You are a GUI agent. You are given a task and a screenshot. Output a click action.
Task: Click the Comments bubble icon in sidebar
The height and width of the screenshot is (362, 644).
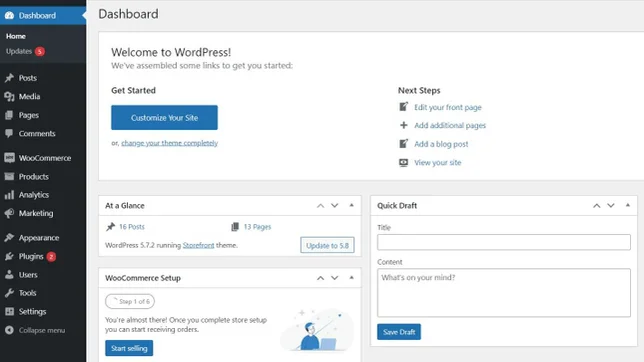[x=9, y=134]
